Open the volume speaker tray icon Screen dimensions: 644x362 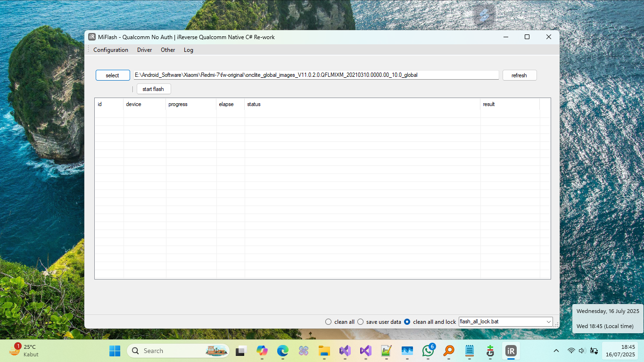click(582, 351)
